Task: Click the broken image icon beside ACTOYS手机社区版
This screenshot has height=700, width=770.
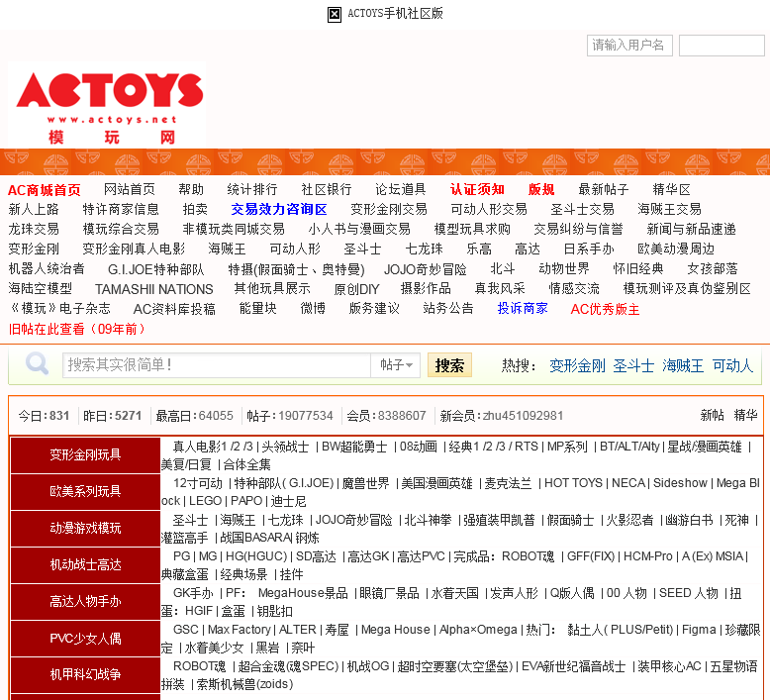Action: point(334,14)
